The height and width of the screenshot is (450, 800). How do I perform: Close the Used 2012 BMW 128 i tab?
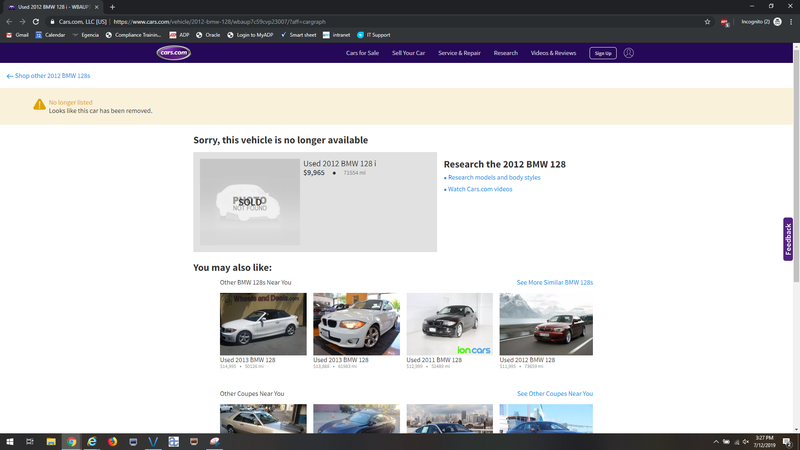pyautogui.click(x=96, y=7)
